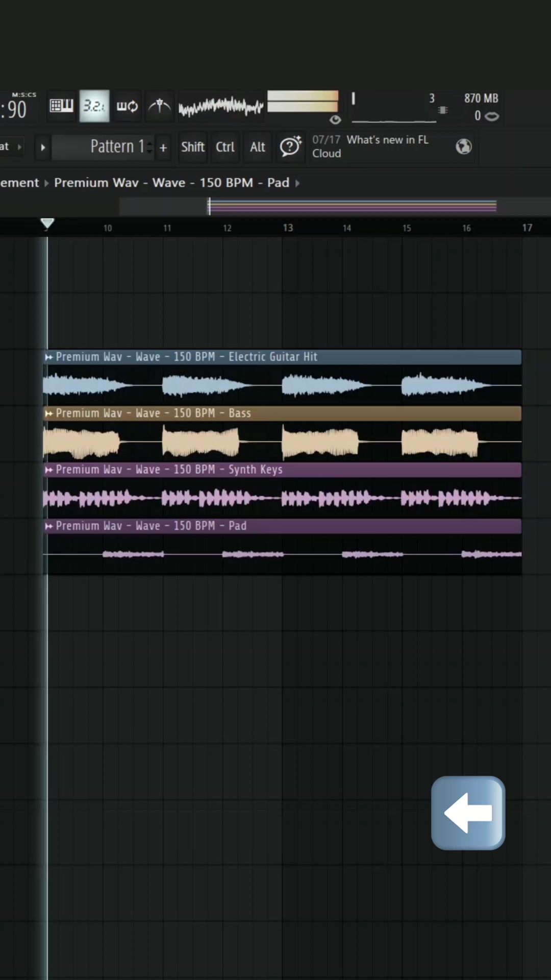Image resolution: width=551 pixels, height=980 pixels.
Task: Click bar 11 on the timeline ruler
Action: coord(167,228)
